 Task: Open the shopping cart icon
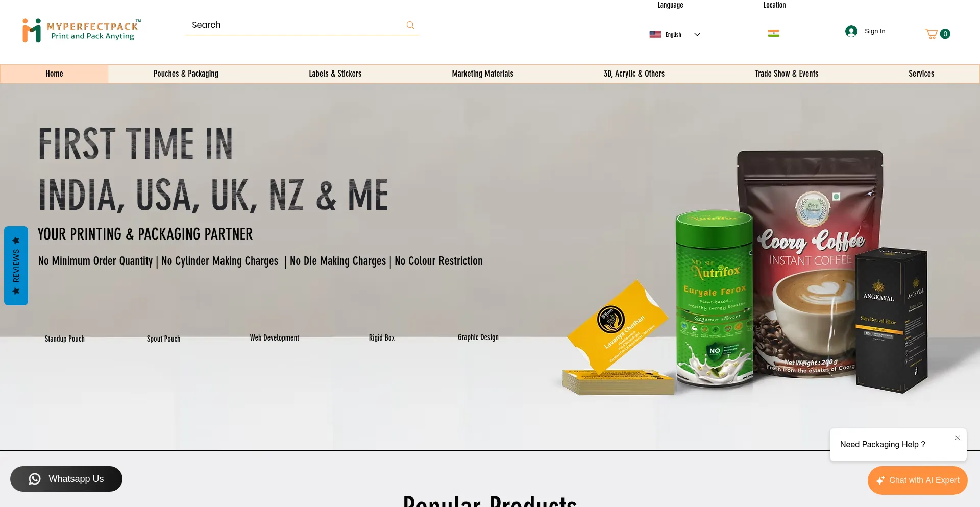(x=932, y=34)
